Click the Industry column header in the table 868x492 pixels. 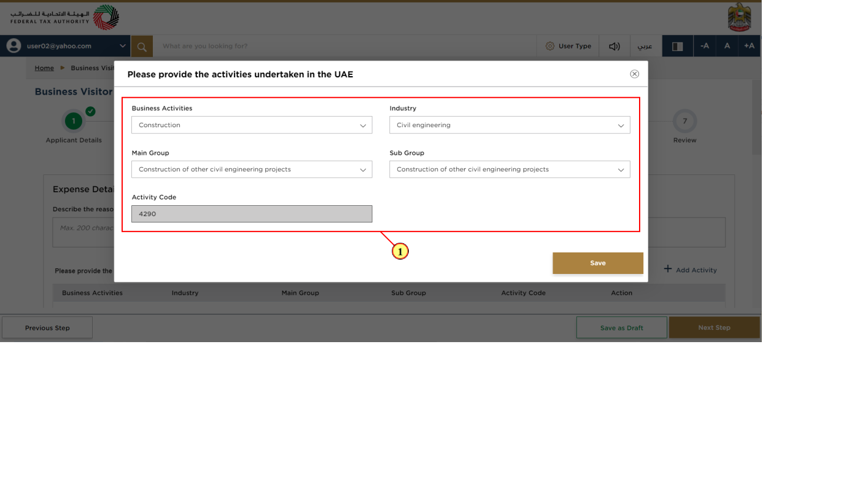click(x=185, y=293)
